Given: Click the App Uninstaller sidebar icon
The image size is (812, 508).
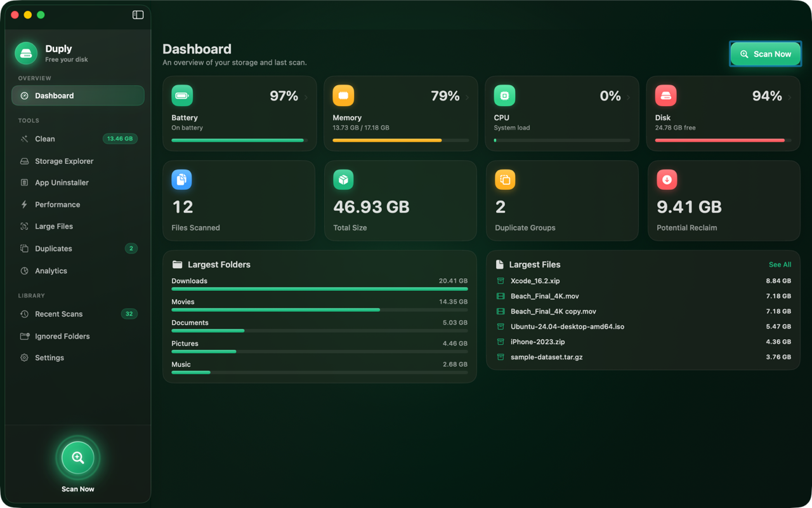Looking at the screenshot, I should point(24,182).
